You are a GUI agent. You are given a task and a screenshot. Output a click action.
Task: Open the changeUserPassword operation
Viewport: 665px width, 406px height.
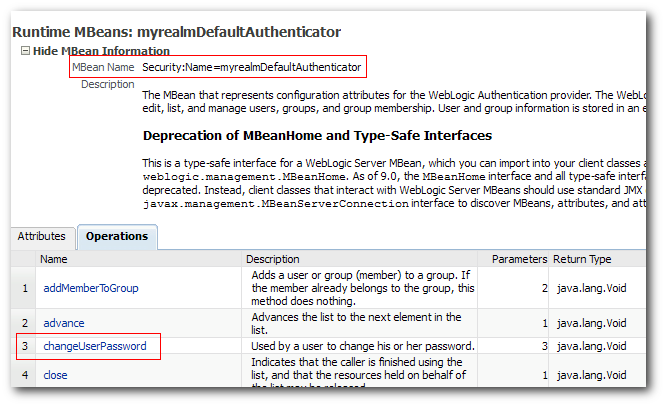pyautogui.click(x=95, y=346)
